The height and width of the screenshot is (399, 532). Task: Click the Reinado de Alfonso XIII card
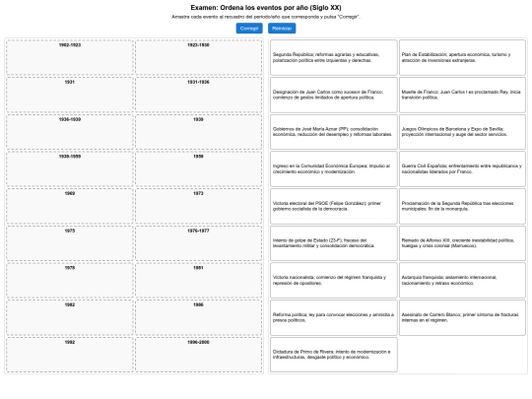(462, 243)
